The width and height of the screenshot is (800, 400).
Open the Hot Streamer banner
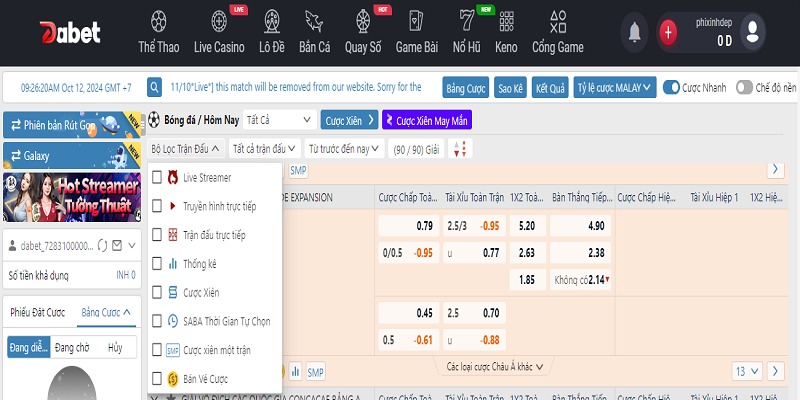click(x=70, y=198)
